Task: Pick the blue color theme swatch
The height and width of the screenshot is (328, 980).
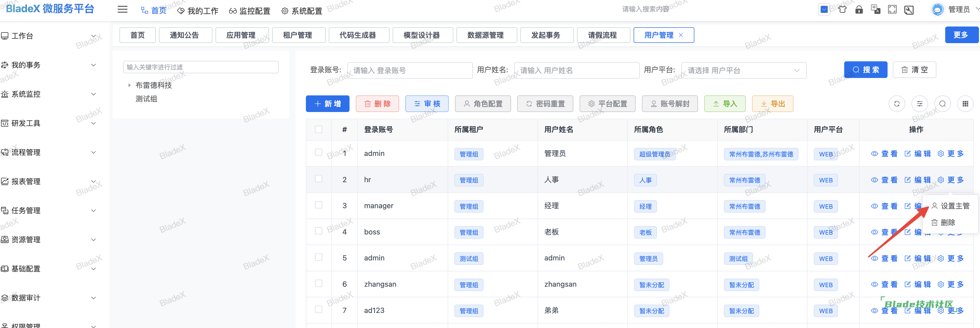Action: tap(824, 10)
